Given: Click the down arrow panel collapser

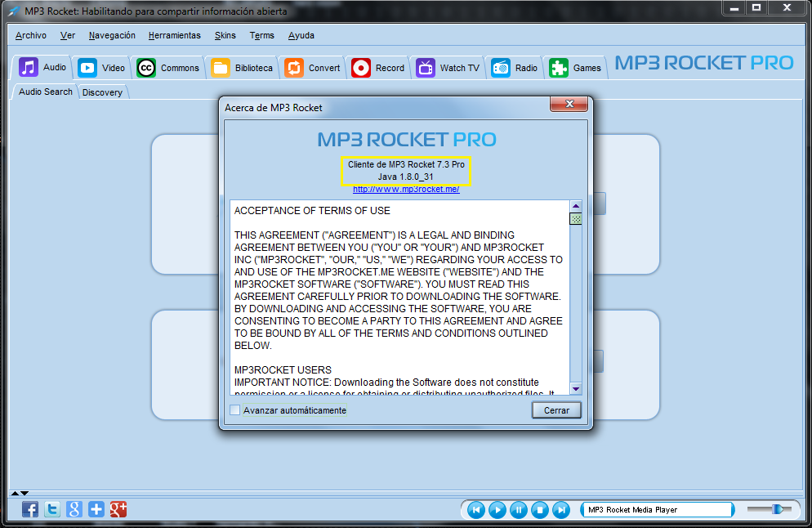Looking at the screenshot, I should (25, 494).
